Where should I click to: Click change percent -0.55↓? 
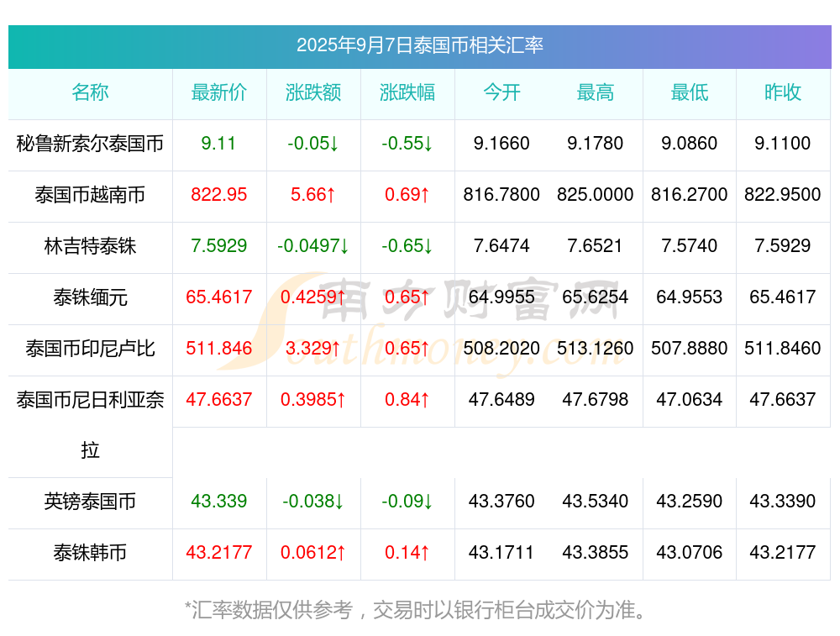[407, 144]
